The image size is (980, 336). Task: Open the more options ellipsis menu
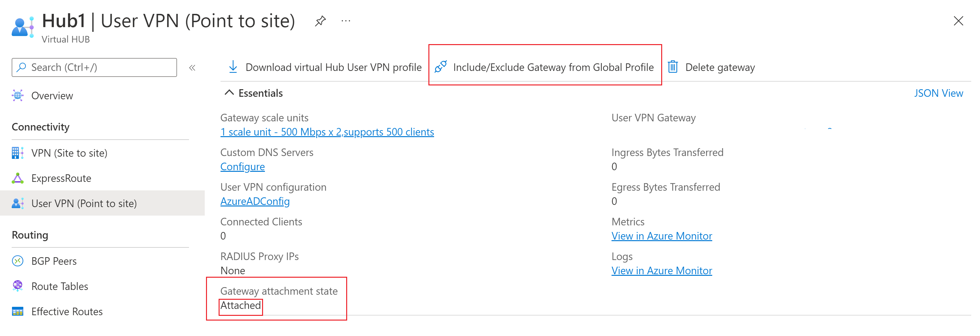point(346,21)
